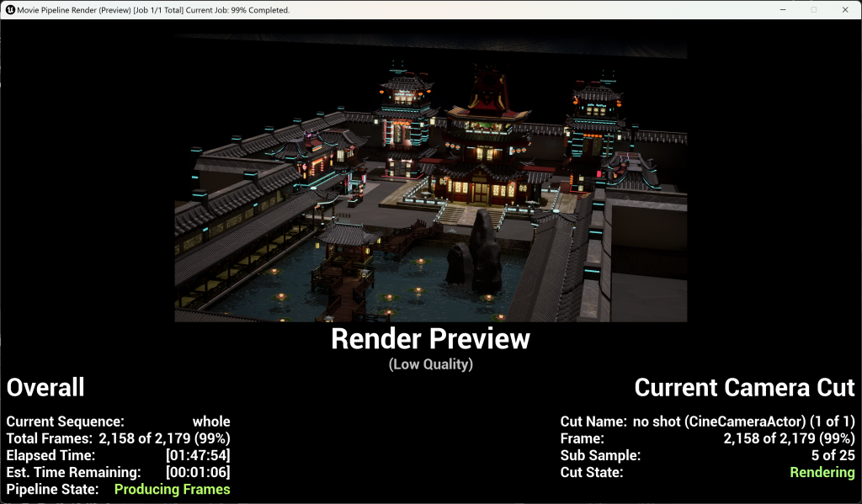Click the 'Pipeline State:' label
The image size is (862, 504).
[52, 490]
